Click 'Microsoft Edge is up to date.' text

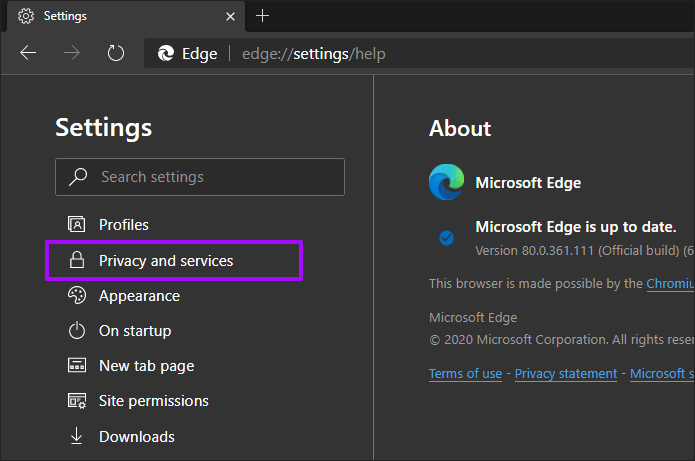(x=576, y=227)
